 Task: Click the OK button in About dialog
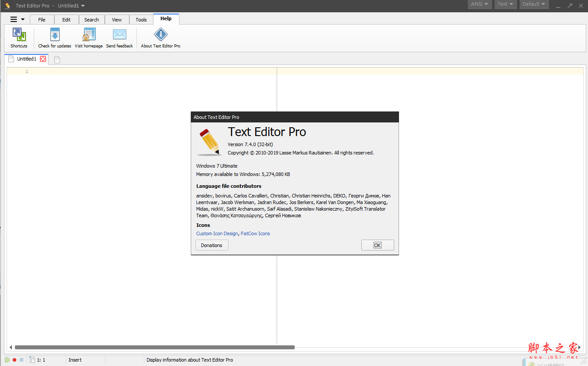point(378,245)
